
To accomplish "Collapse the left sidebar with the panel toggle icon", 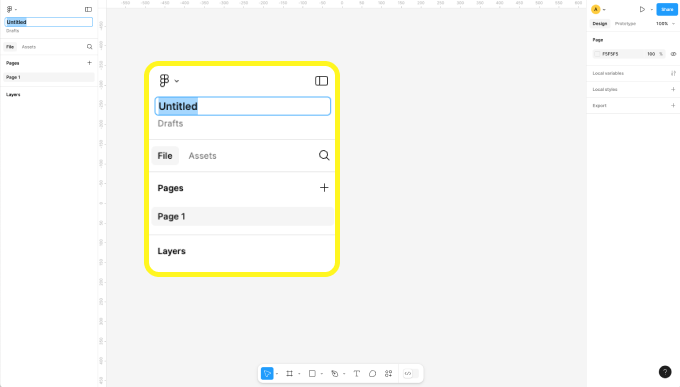I will point(88,9).
